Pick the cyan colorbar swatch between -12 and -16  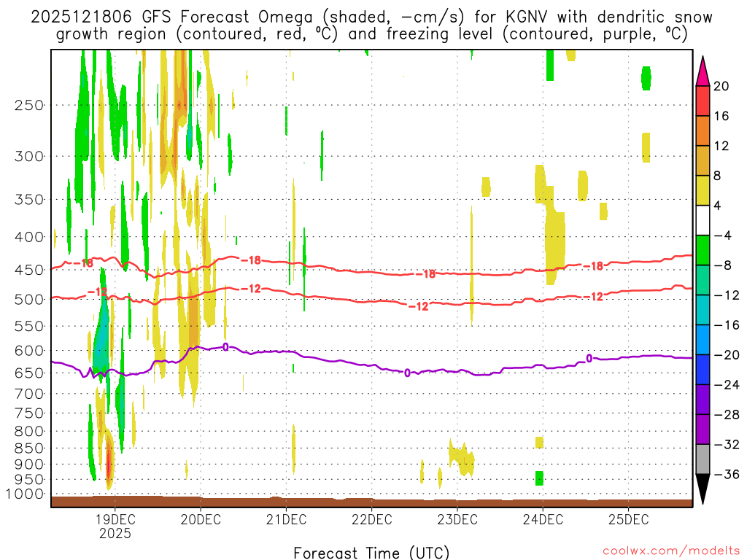coord(703,310)
